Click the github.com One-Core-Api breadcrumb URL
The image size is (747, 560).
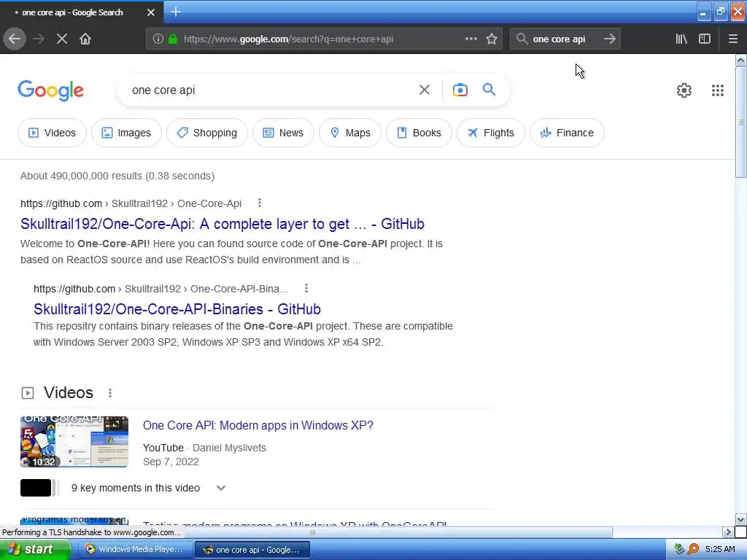pos(131,203)
